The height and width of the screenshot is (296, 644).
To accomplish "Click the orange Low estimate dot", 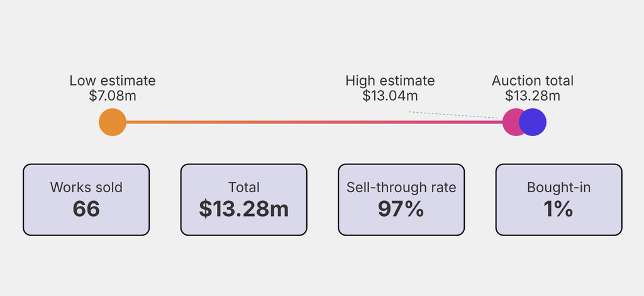I will [x=113, y=122].
